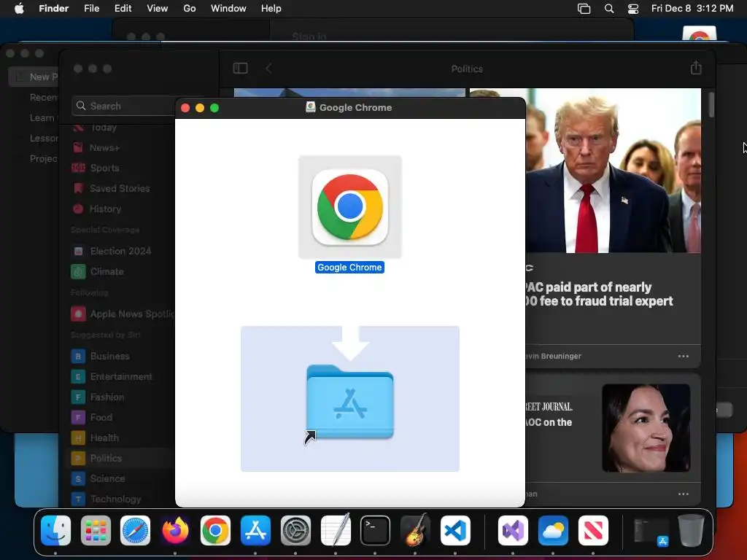This screenshot has width=747, height=560.
Task: Go back in the News window
Action: pyautogui.click(x=268, y=69)
